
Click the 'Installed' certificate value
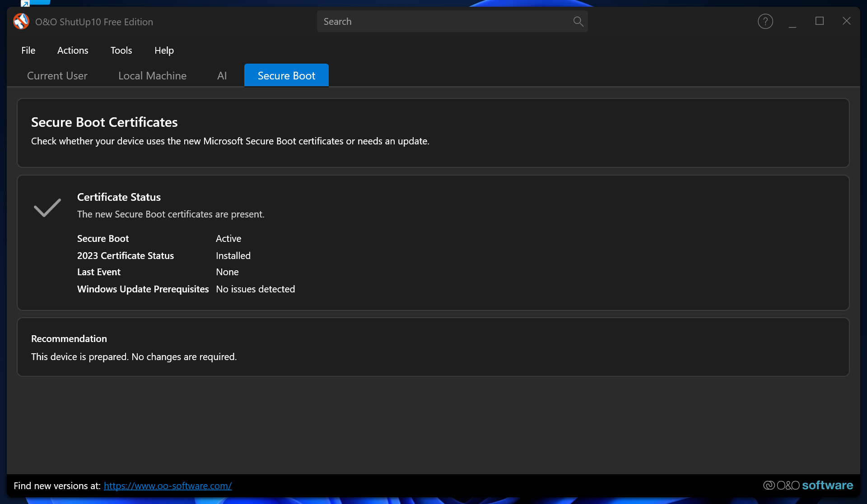tap(233, 255)
